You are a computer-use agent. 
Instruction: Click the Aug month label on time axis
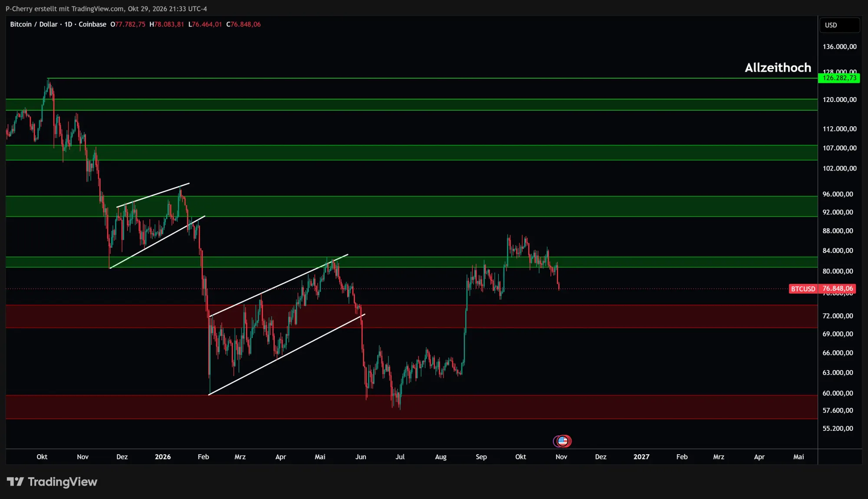point(441,457)
